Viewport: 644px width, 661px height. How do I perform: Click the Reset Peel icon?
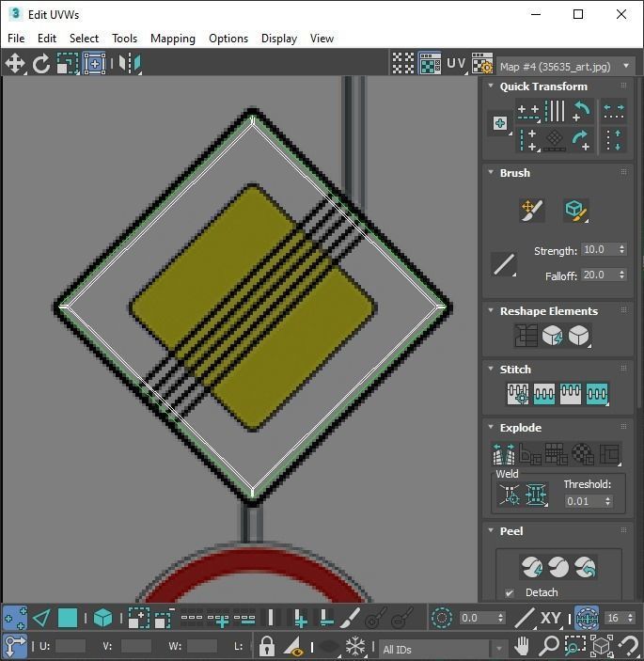(x=585, y=567)
